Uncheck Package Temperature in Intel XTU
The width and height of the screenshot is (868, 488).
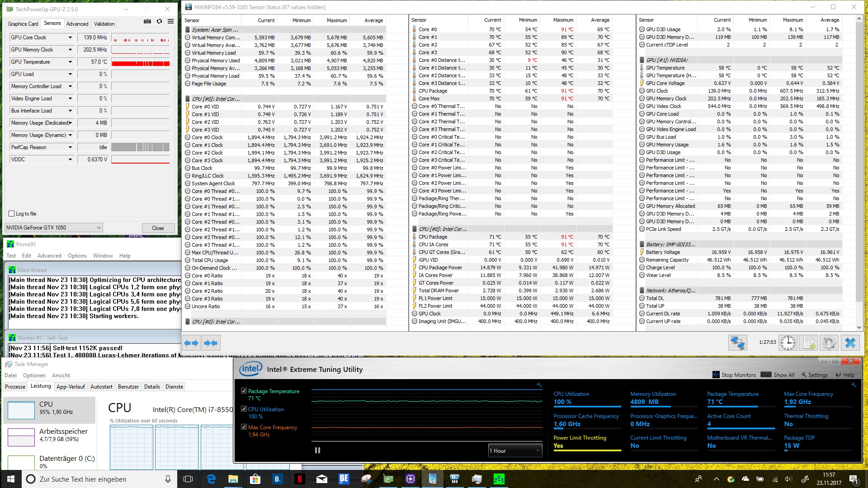pos(244,391)
